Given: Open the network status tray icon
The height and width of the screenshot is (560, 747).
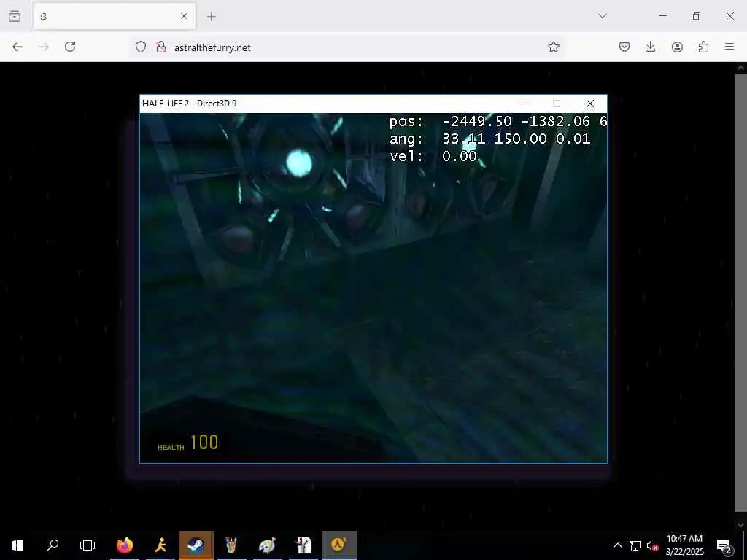Looking at the screenshot, I should click(x=635, y=545).
